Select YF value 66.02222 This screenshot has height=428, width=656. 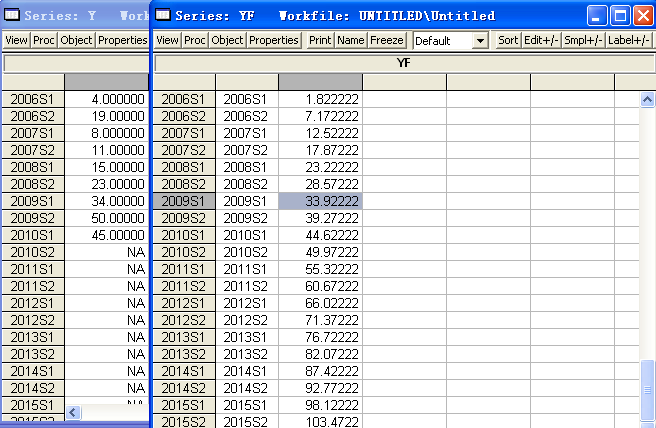point(320,303)
